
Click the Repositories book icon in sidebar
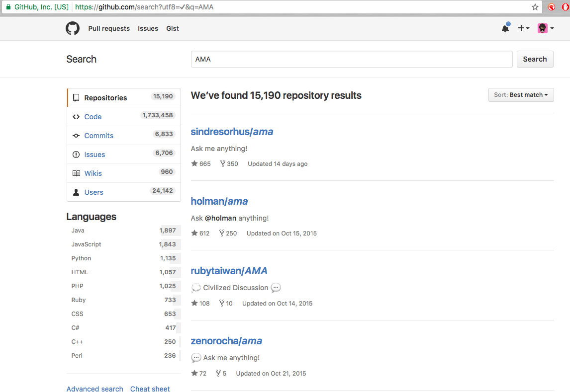click(76, 98)
